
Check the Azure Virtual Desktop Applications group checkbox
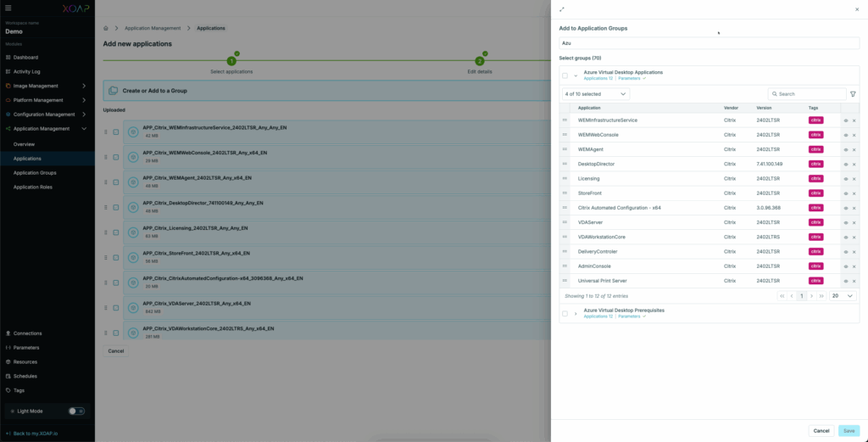point(565,76)
